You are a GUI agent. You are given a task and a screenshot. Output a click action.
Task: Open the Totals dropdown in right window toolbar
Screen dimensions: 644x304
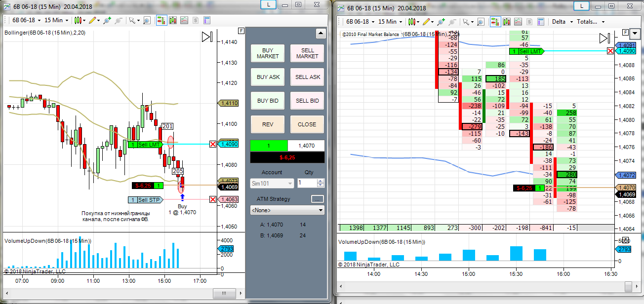590,22
